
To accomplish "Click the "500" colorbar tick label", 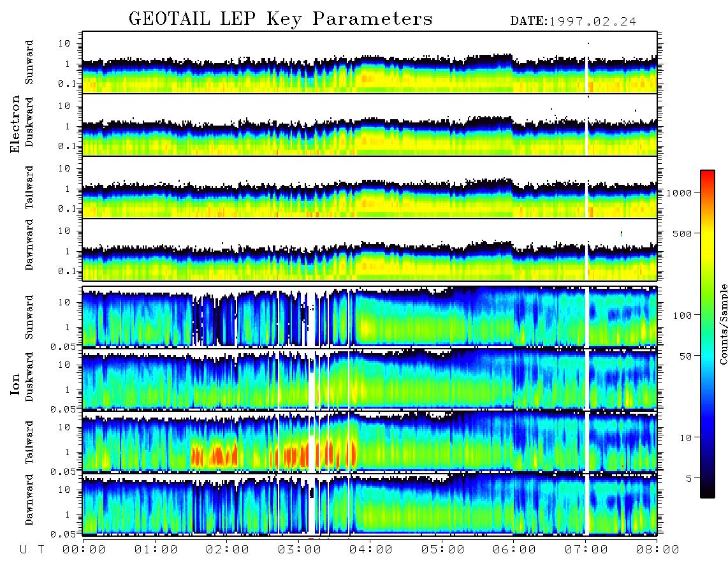I will pyautogui.click(x=682, y=233).
